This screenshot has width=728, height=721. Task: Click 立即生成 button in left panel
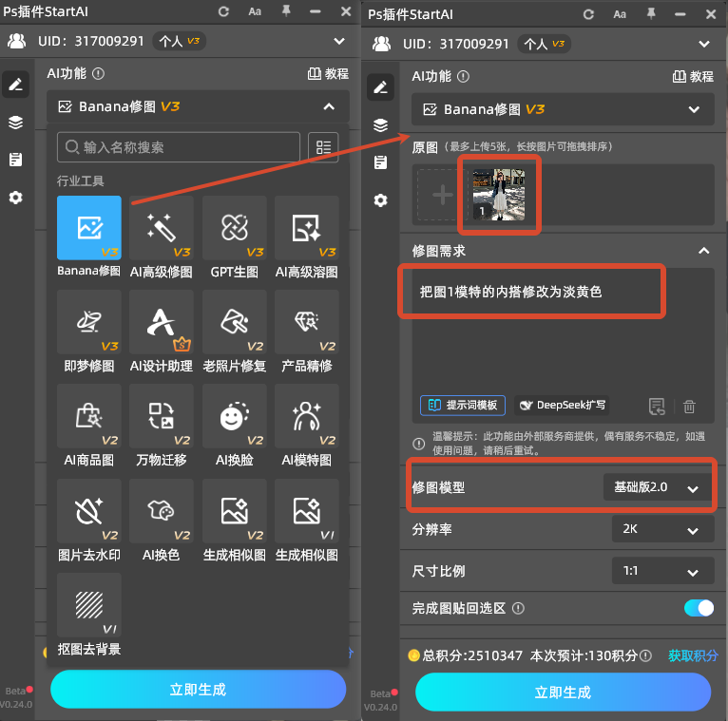(199, 690)
